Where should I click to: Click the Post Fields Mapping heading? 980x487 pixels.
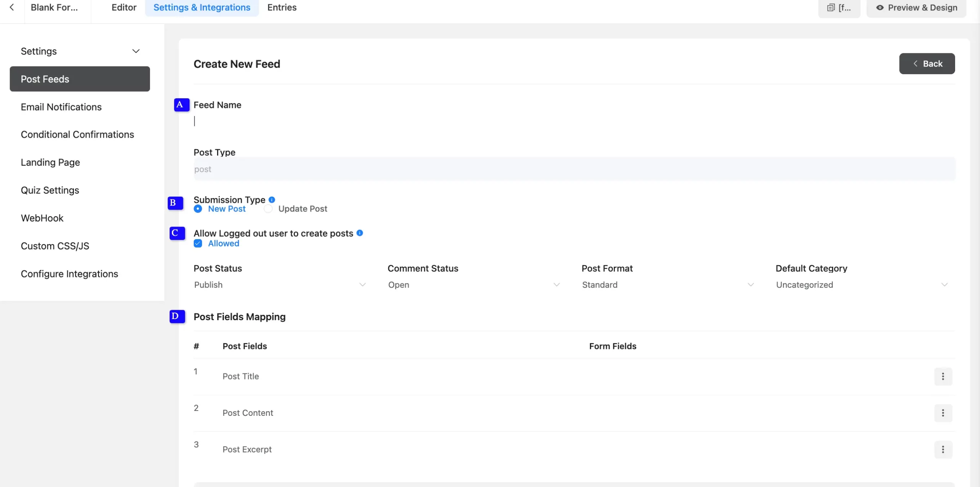[x=240, y=317]
